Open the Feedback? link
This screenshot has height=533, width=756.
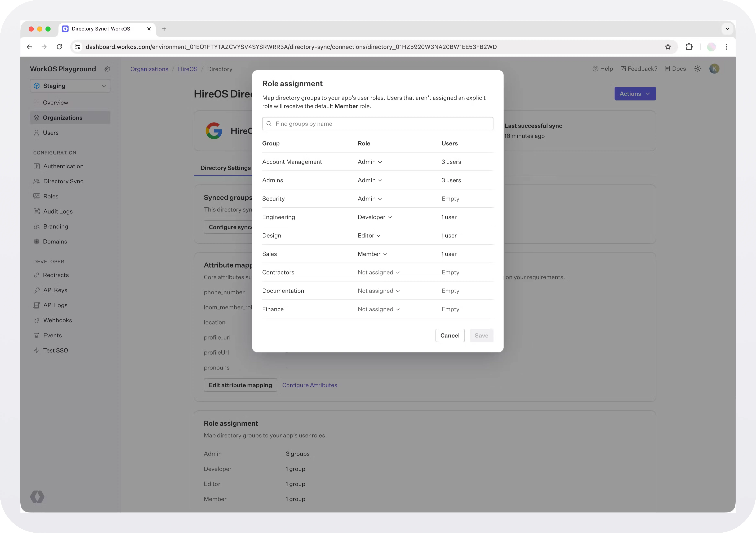tap(639, 69)
